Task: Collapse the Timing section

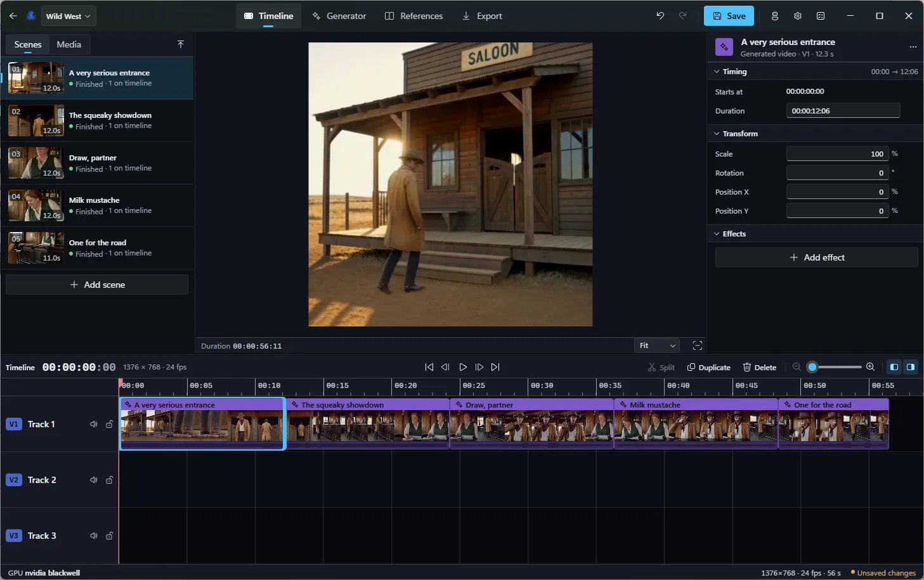Action: pyautogui.click(x=717, y=72)
